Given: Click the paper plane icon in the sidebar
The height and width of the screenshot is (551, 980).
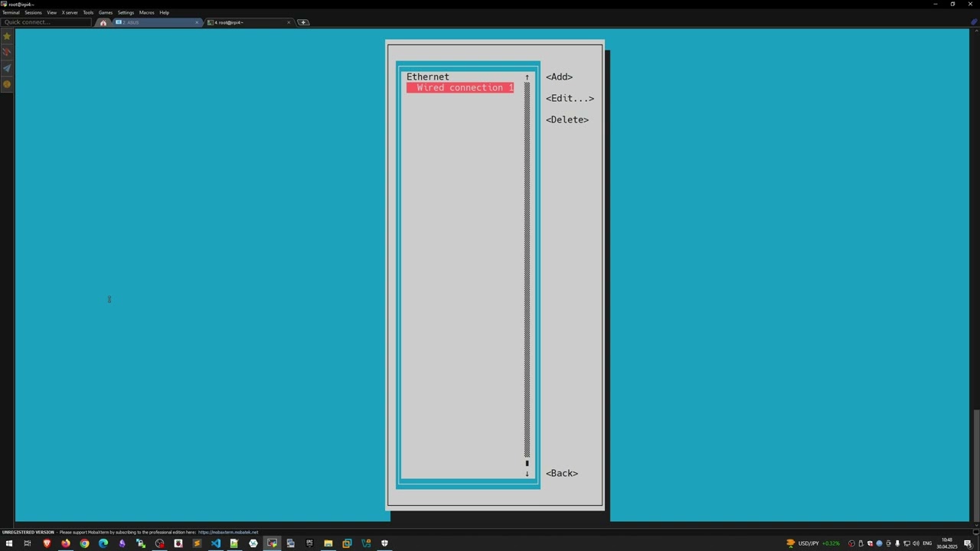Looking at the screenshot, I should tap(7, 68).
